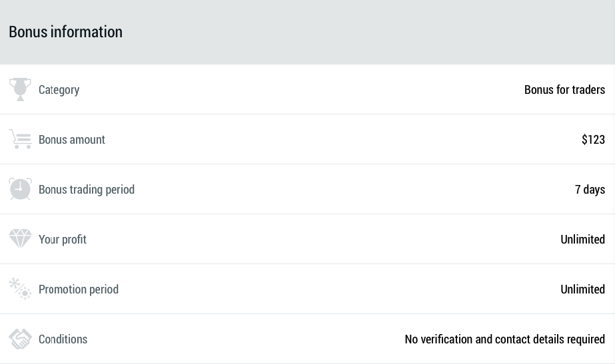615x364 pixels.
Task: Click the Bonus information heading text
Action: click(65, 32)
